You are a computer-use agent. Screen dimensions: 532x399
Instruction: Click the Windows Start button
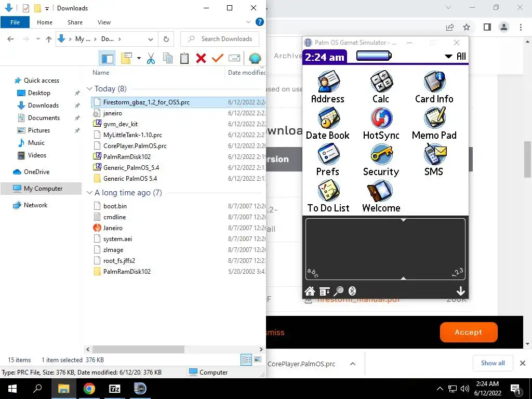click(x=12, y=389)
